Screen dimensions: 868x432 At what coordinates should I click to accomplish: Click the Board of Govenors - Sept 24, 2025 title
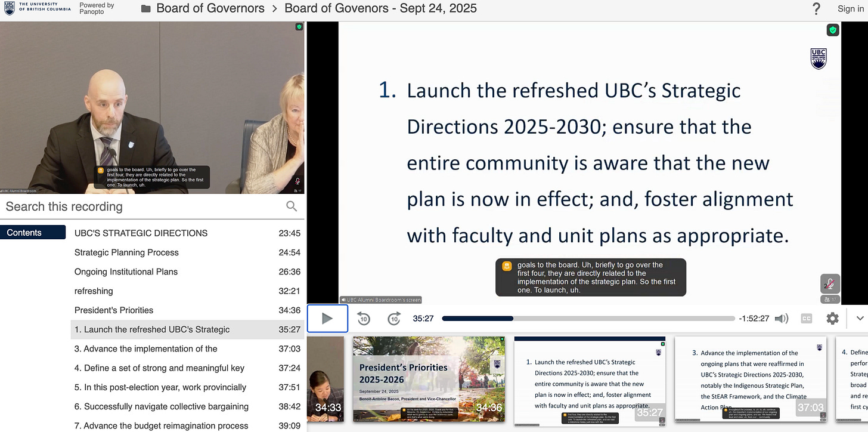[x=380, y=8]
